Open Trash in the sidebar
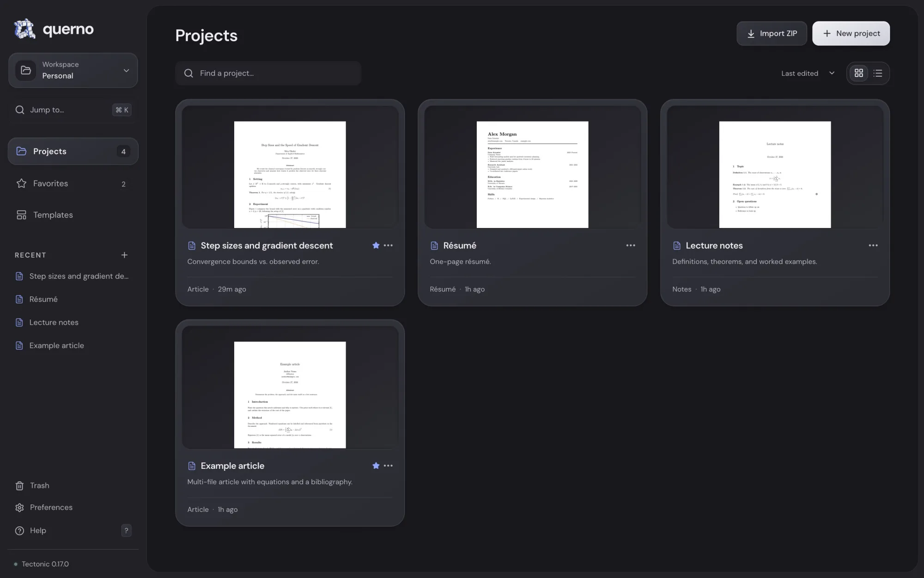 73,486
